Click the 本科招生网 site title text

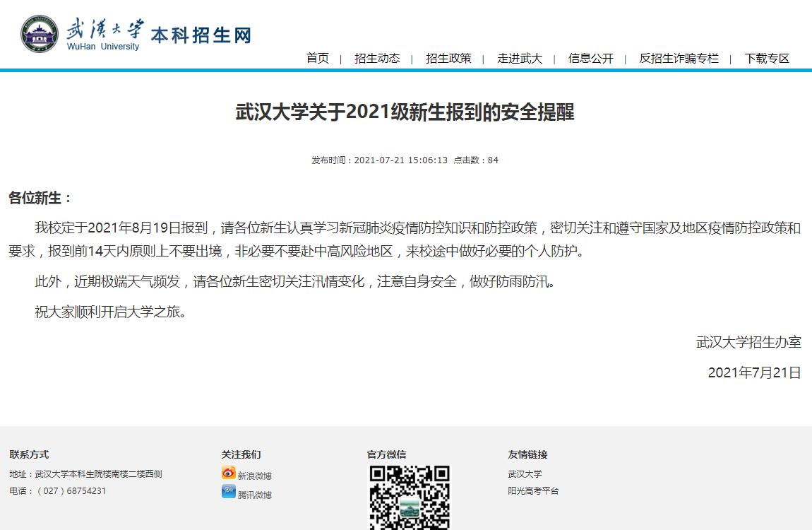tap(201, 35)
